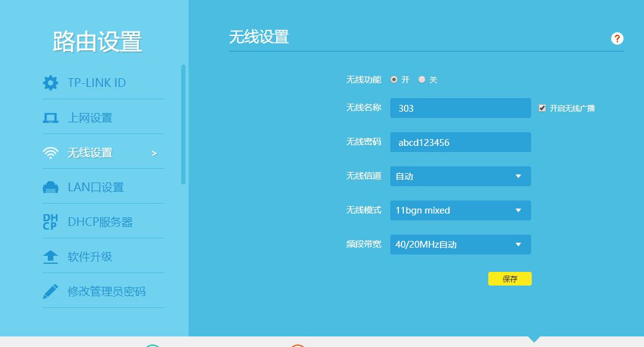Open the 频段带宽 dropdown showing 40/20MHz自动

[460, 245]
